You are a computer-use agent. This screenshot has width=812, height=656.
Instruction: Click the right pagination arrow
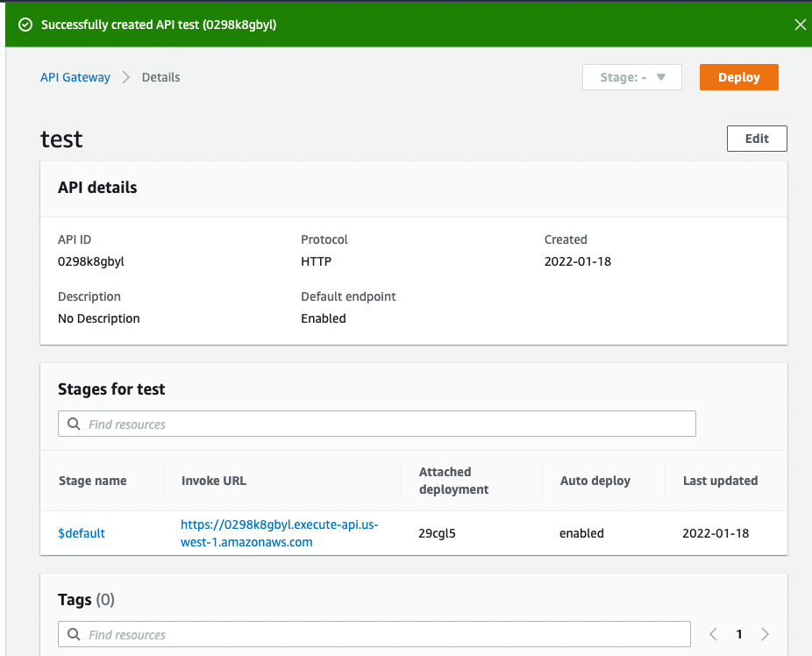coord(765,633)
